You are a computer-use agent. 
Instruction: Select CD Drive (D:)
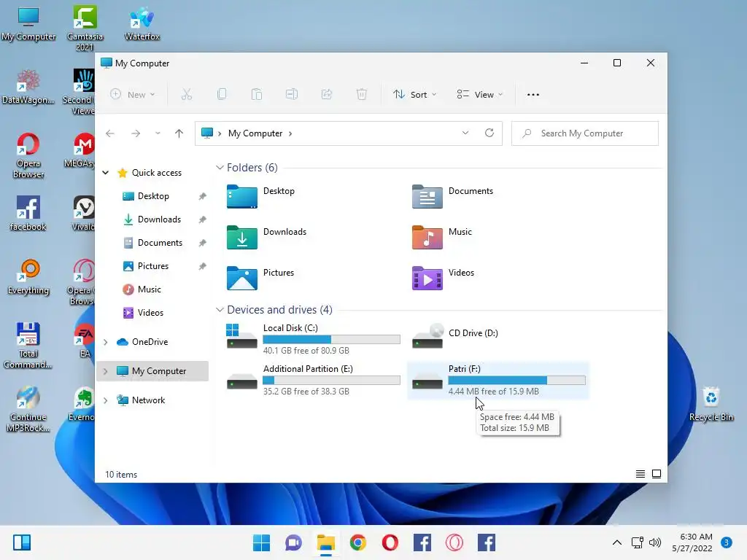(x=455, y=336)
